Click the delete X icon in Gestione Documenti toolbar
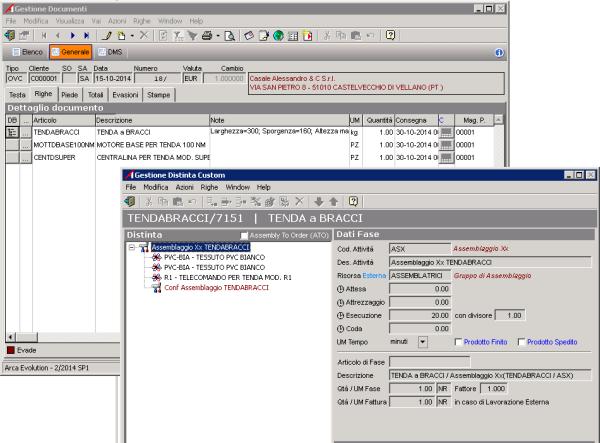 [x=144, y=36]
